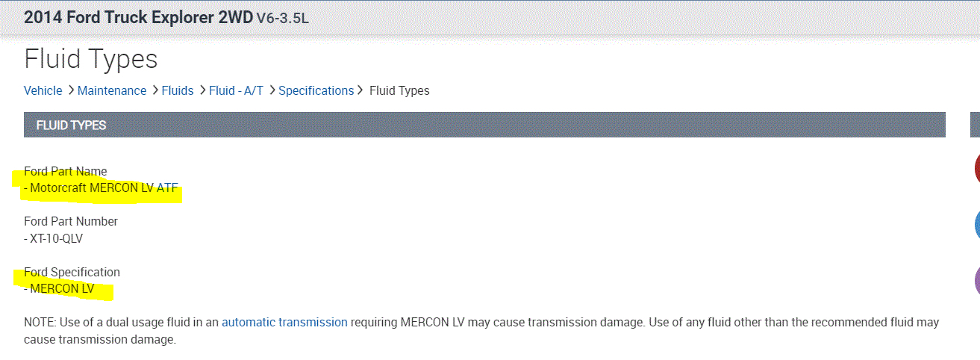Click the chevron before Fluid Types breadcrumb

click(x=362, y=90)
